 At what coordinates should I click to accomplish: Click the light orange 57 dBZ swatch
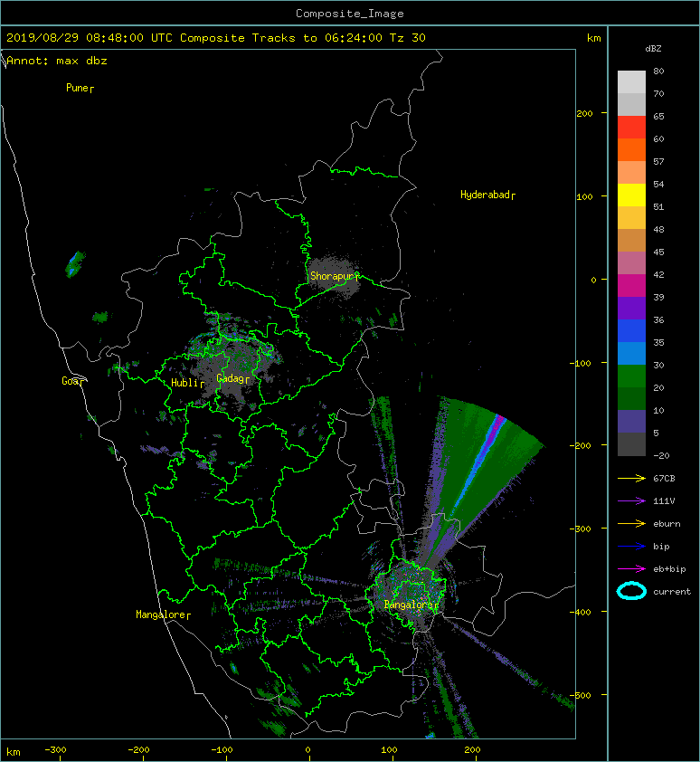(x=631, y=172)
